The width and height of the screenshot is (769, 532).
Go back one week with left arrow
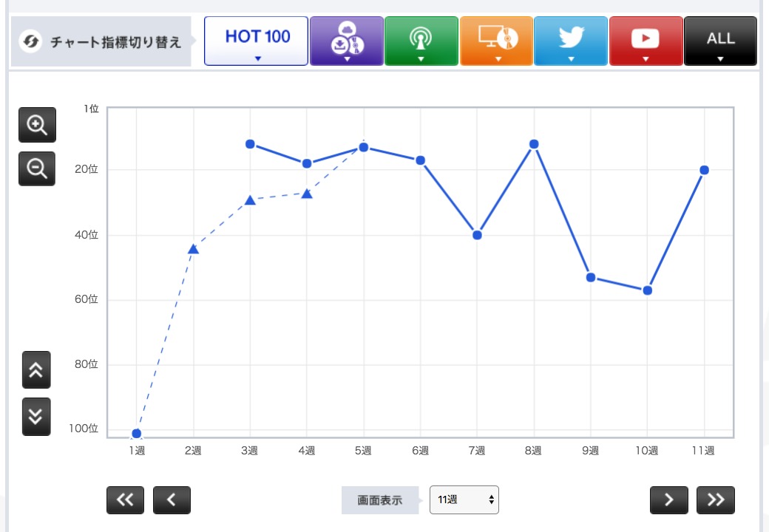172,500
